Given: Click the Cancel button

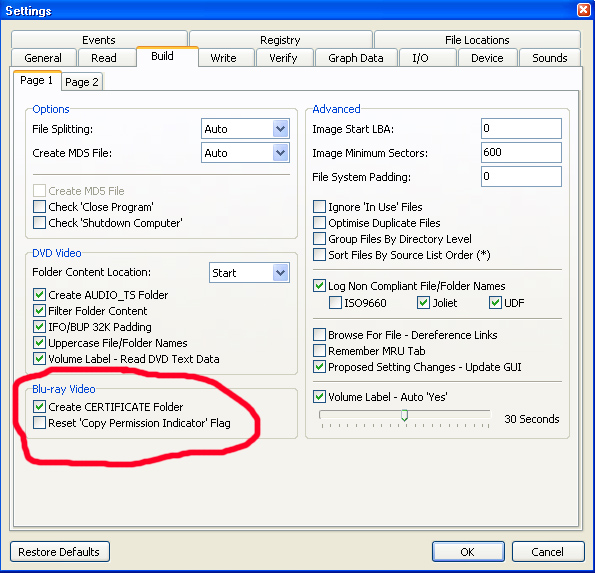Looking at the screenshot, I should click(548, 551).
